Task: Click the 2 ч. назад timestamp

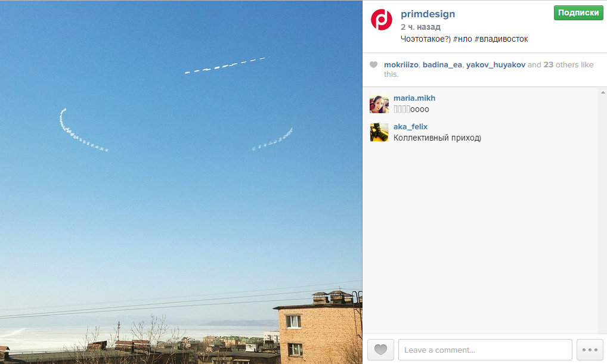Action: coord(420,27)
